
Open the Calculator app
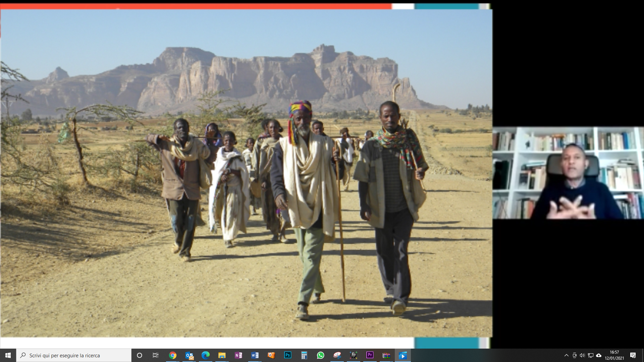point(304,355)
